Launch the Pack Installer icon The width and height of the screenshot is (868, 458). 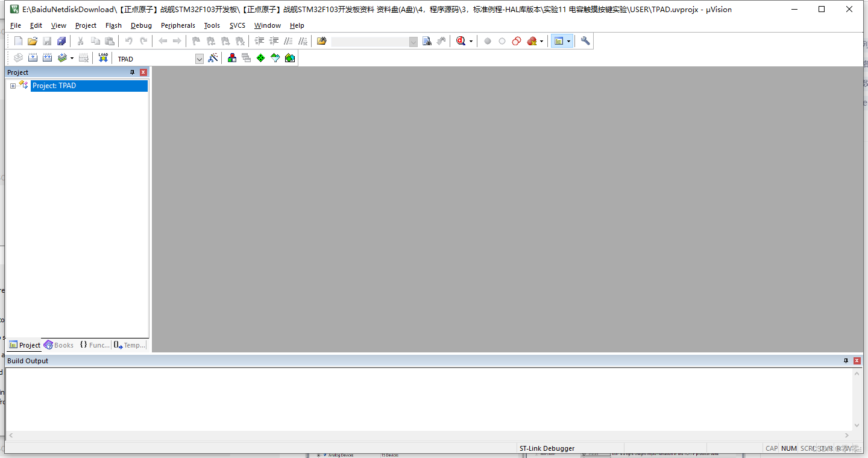(290, 58)
